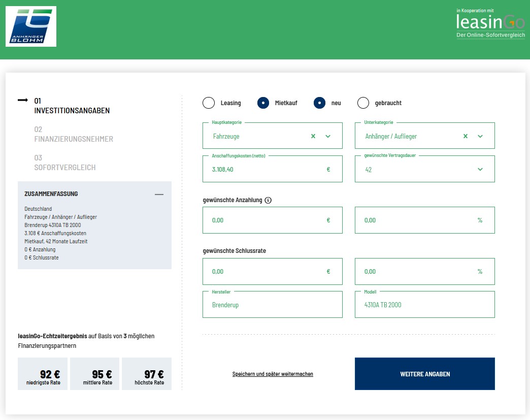Image resolution: width=530 pixels, height=420 pixels.
Task: Collapse the Zusammenfassung panel with minus icon
Action: point(159,194)
